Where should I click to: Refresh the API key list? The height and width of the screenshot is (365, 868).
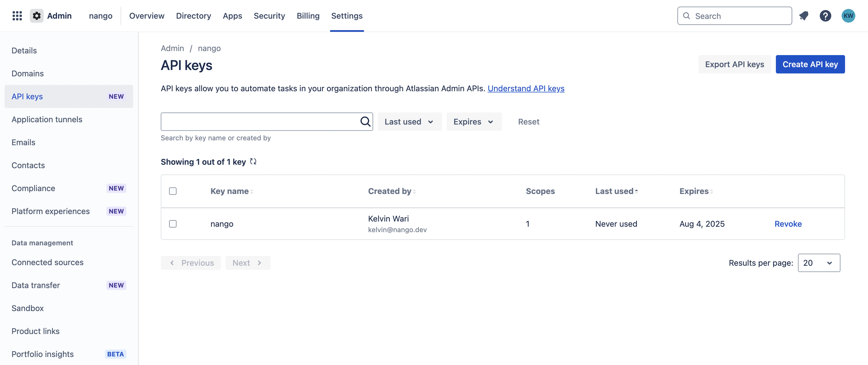(x=253, y=162)
